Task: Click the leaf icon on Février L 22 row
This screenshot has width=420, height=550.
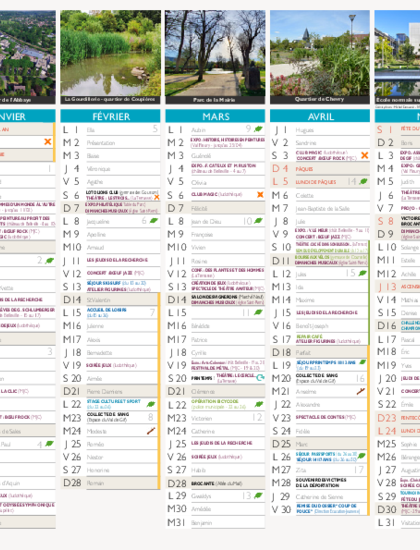Action: [x=151, y=404]
